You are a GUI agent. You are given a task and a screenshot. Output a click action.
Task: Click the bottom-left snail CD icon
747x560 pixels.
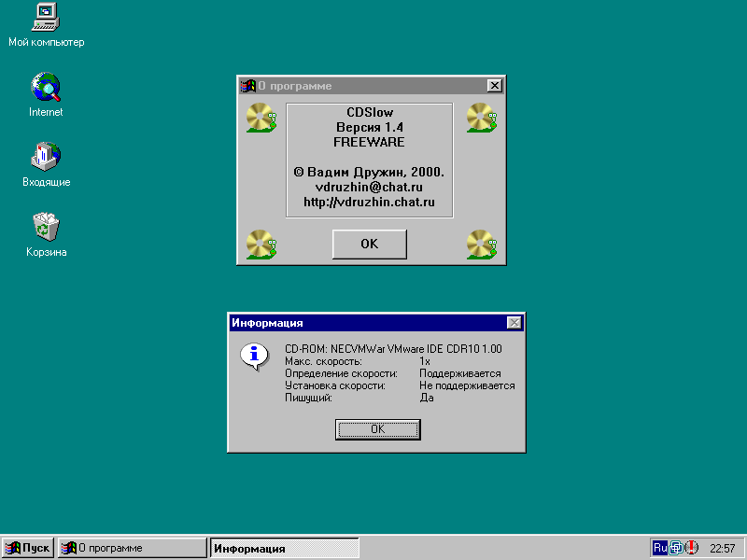tap(262, 244)
